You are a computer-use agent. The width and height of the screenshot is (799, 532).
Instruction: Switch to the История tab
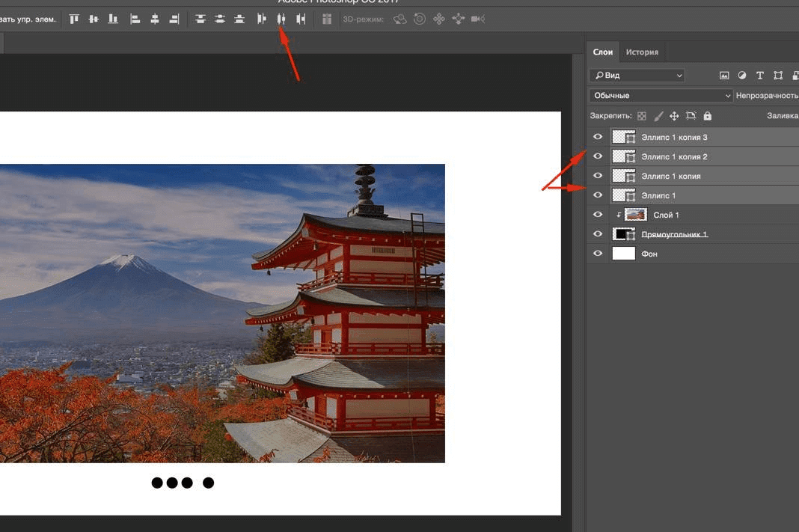642,52
